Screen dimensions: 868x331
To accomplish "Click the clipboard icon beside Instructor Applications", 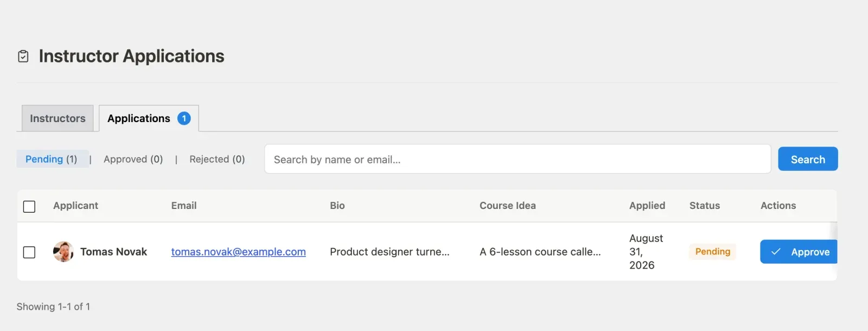I will pyautogui.click(x=23, y=56).
